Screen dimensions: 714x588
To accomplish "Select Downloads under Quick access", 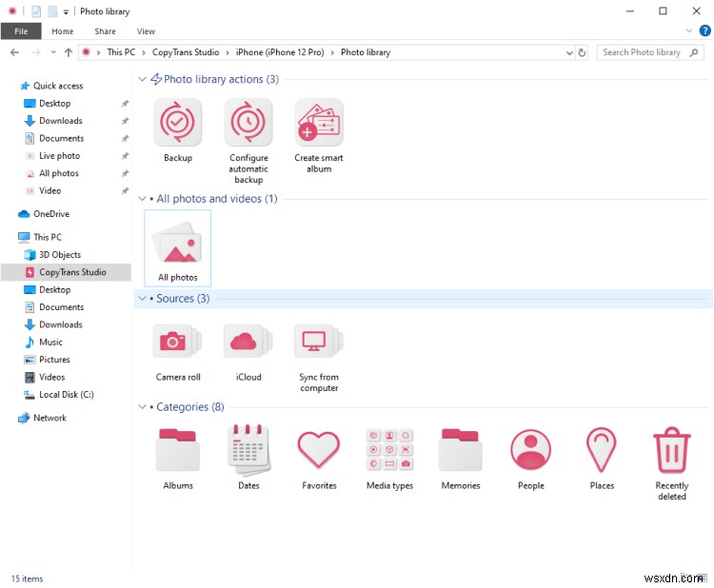I will (x=61, y=121).
